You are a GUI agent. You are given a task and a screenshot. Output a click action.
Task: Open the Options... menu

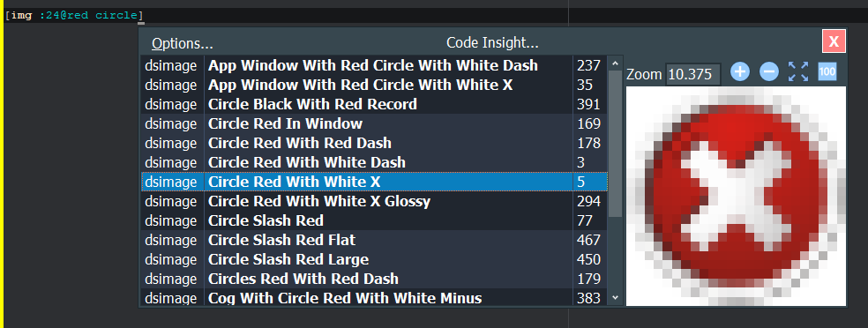[183, 43]
